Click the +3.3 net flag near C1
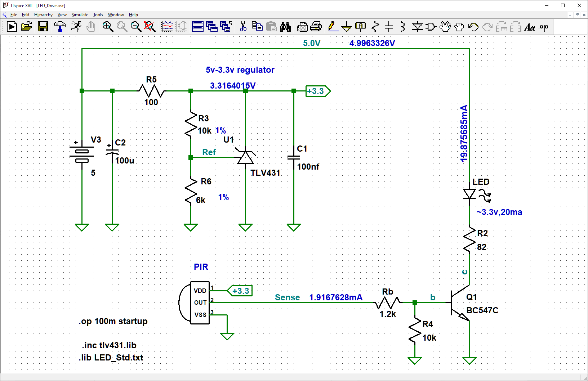This screenshot has height=381, width=588. click(x=318, y=91)
